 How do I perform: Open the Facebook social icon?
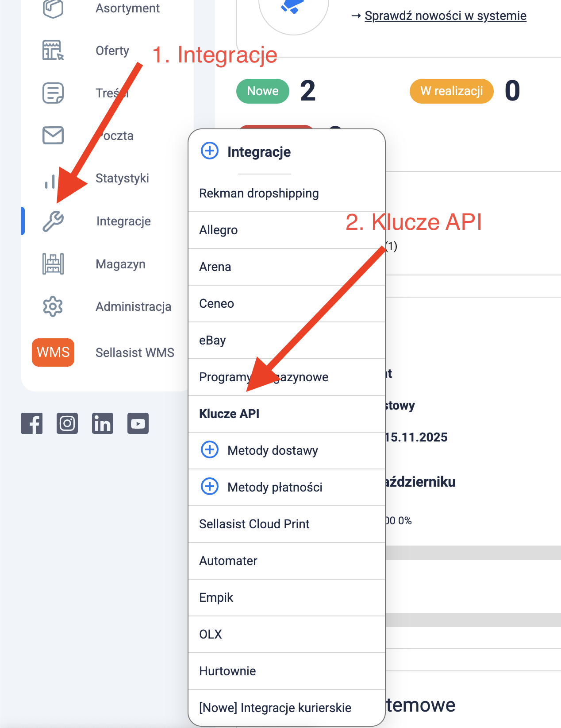pyautogui.click(x=32, y=423)
